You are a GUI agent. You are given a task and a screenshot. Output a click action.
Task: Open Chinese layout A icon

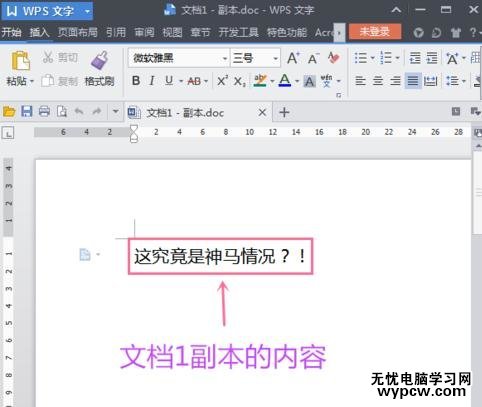point(452,58)
